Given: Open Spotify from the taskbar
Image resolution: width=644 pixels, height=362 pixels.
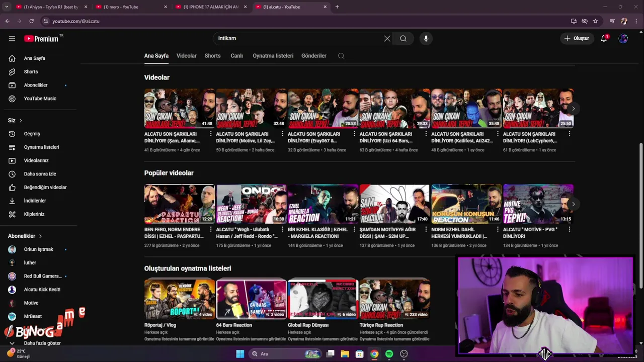Looking at the screenshot, I should pyautogui.click(x=389, y=354).
